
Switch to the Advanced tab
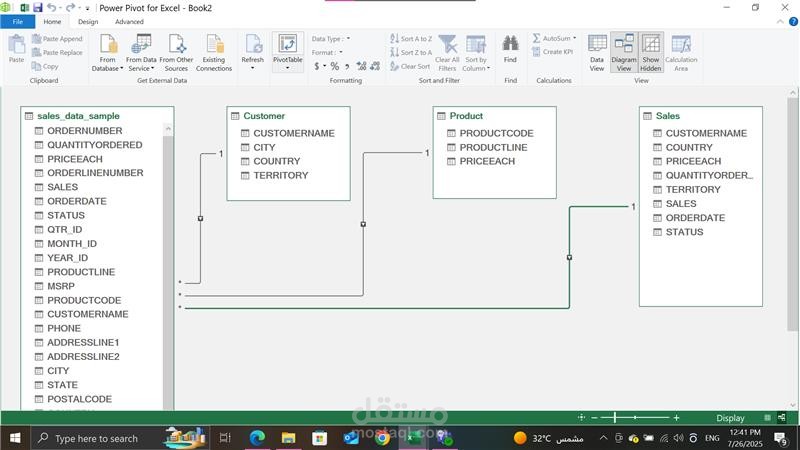tap(129, 21)
